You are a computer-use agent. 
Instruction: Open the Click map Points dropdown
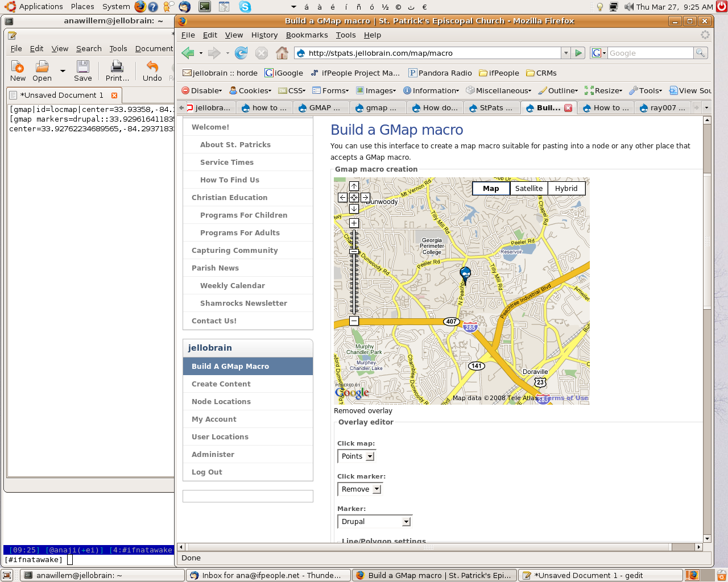coord(357,456)
